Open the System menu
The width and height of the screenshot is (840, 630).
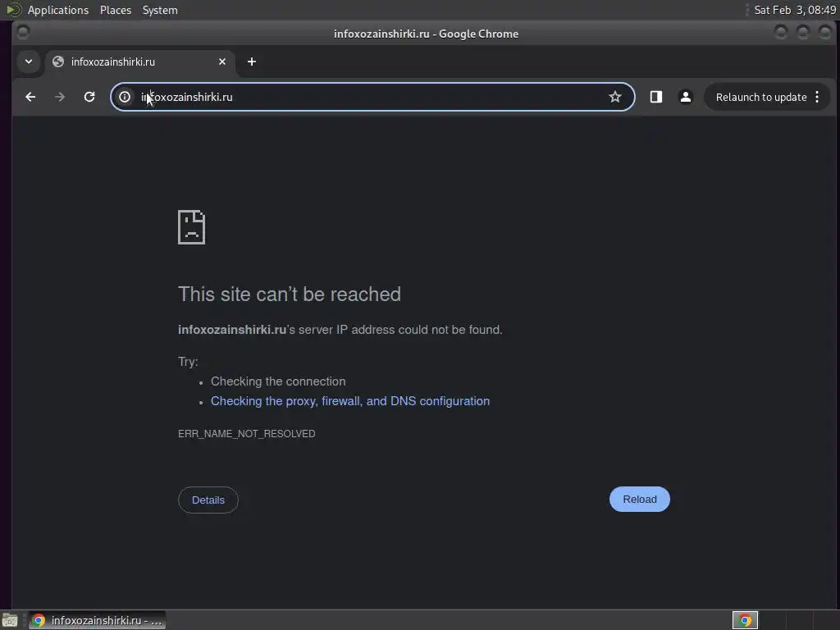[160, 10]
